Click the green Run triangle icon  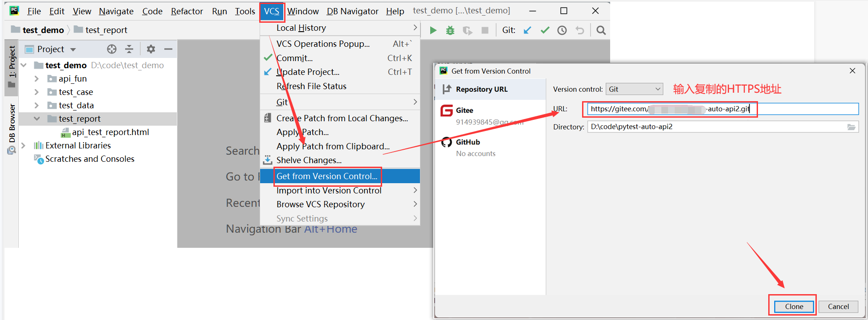tap(433, 30)
